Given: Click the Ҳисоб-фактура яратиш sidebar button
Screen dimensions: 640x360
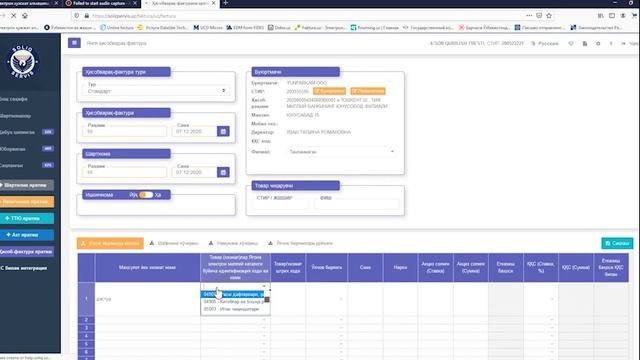Looking at the screenshot, I should [x=27, y=252].
